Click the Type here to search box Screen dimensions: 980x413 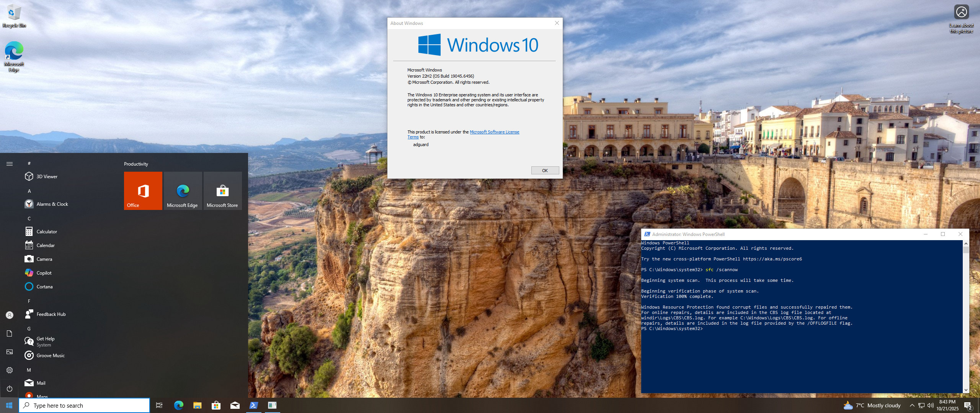click(x=84, y=405)
